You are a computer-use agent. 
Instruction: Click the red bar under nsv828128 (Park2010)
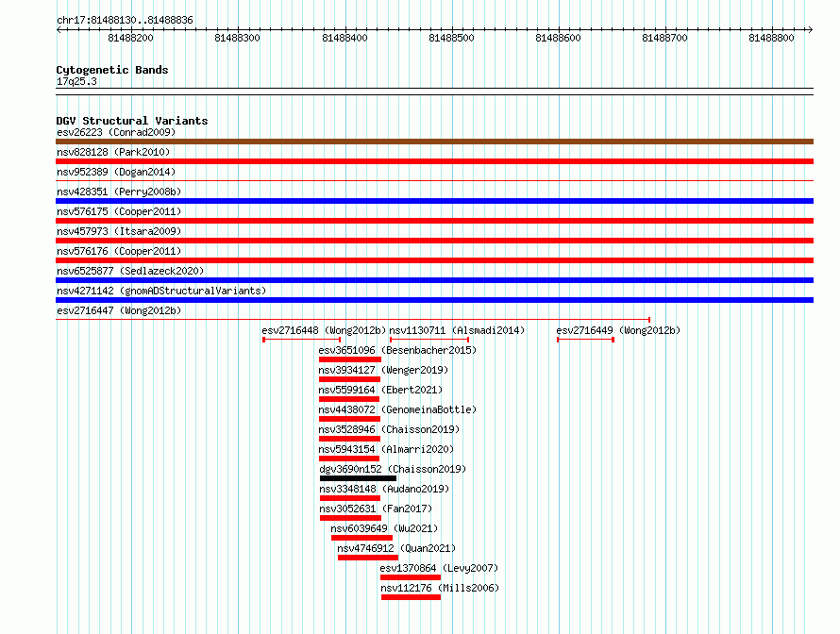[434, 161]
